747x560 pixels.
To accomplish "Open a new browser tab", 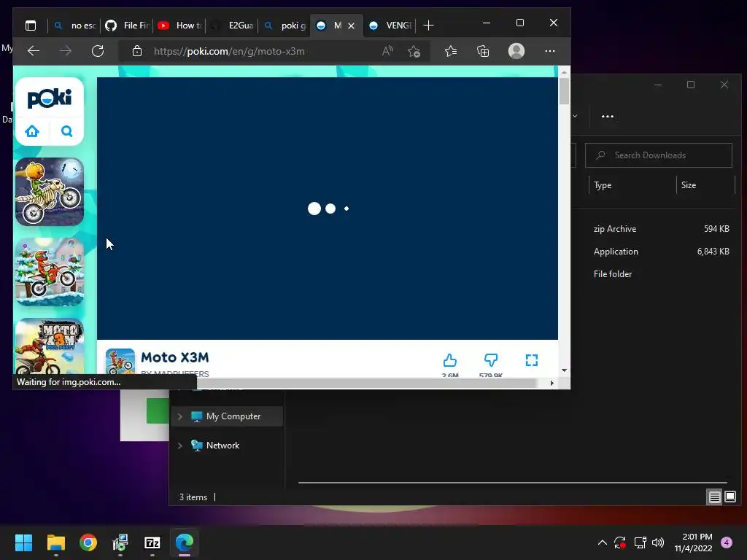I will pos(428,26).
